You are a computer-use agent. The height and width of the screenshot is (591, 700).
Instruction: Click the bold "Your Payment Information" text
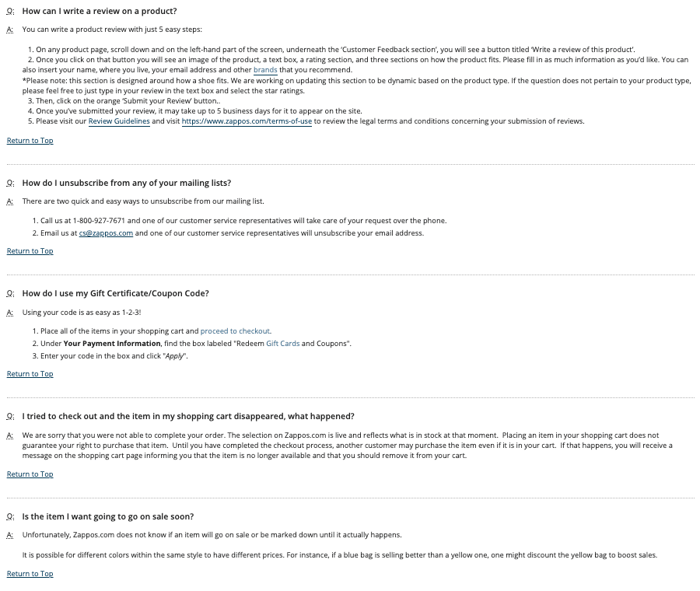[112, 344]
